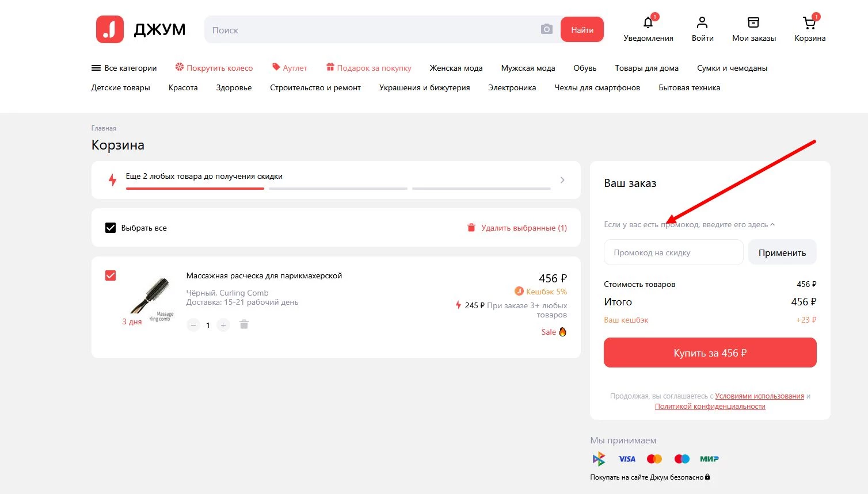Toggle the Выбрать все checkbox
This screenshot has width=868, height=494.
pos(109,227)
